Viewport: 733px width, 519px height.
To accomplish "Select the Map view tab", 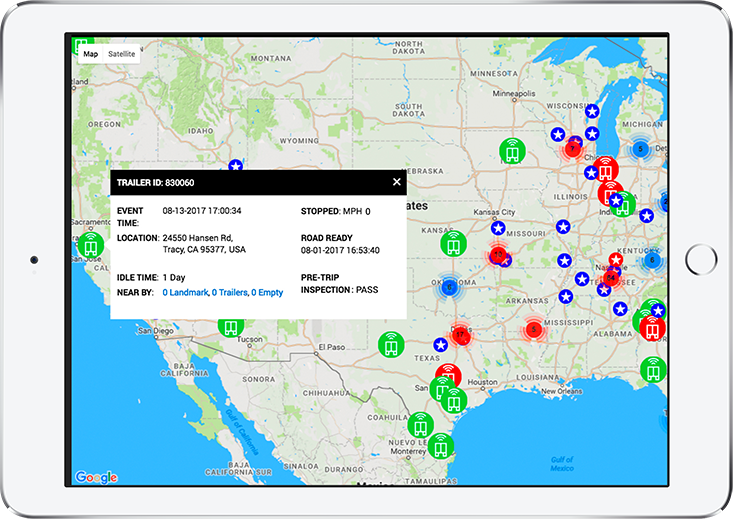I will coord(91,53).
